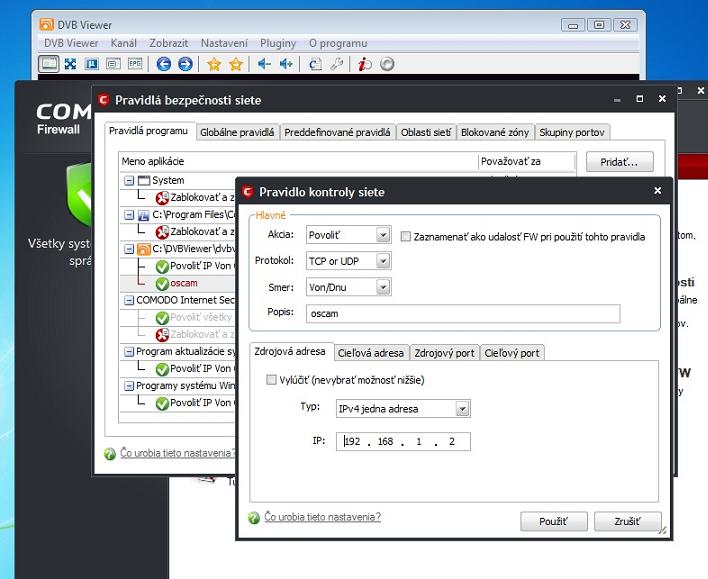Collapse Programy systému Windows tree node
The height and width of the screenshot is (579, 708).
[x=129, y=386]
